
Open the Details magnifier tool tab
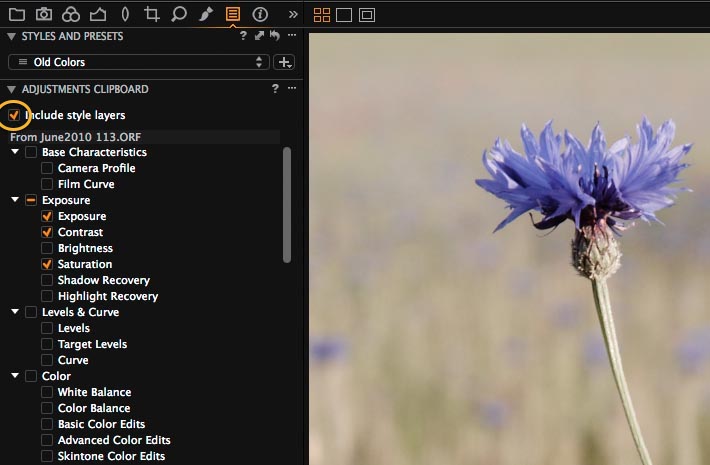point(179,14)
